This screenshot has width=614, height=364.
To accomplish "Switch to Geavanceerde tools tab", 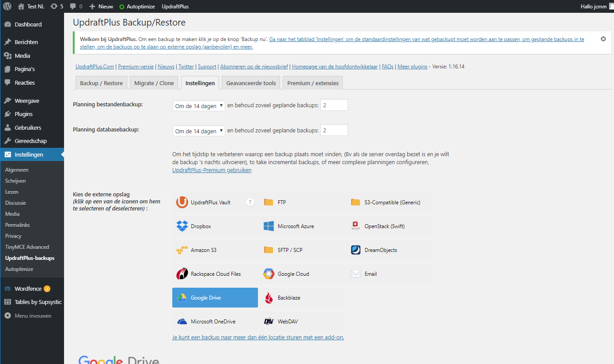I will (251, 83).
